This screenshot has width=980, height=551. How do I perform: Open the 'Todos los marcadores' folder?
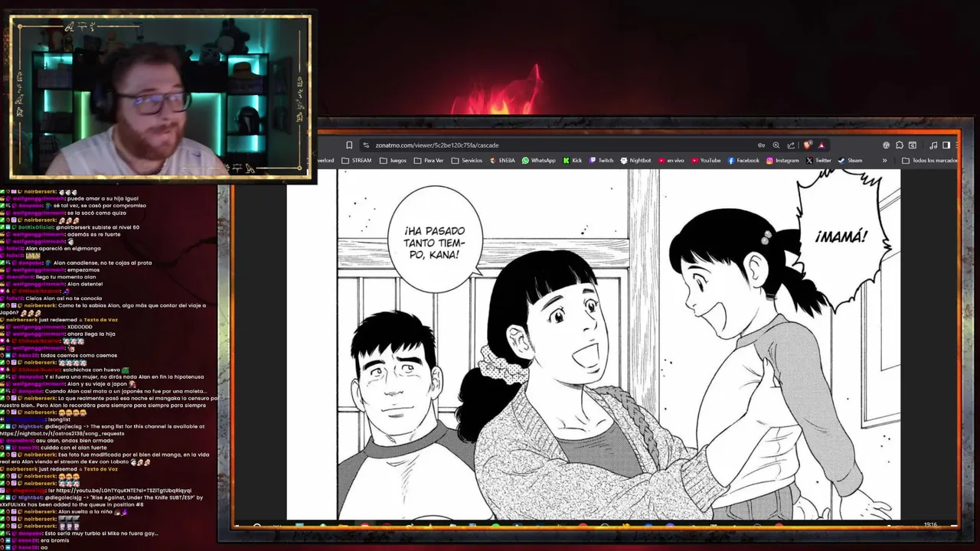click(x=930, y=161)
